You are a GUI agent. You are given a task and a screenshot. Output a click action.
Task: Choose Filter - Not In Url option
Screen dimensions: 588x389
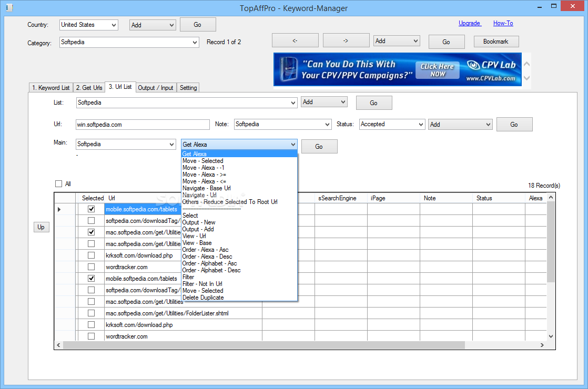[x=239, y=284]
